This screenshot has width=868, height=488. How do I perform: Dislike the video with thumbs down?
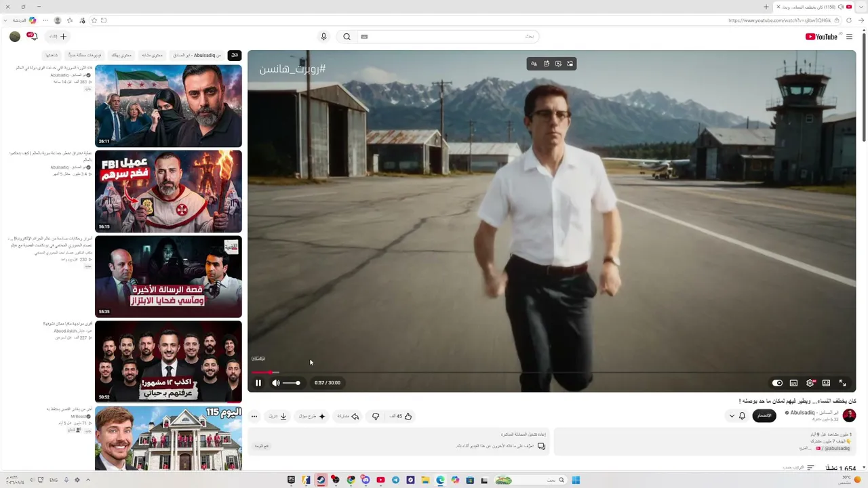pos(376,416)
